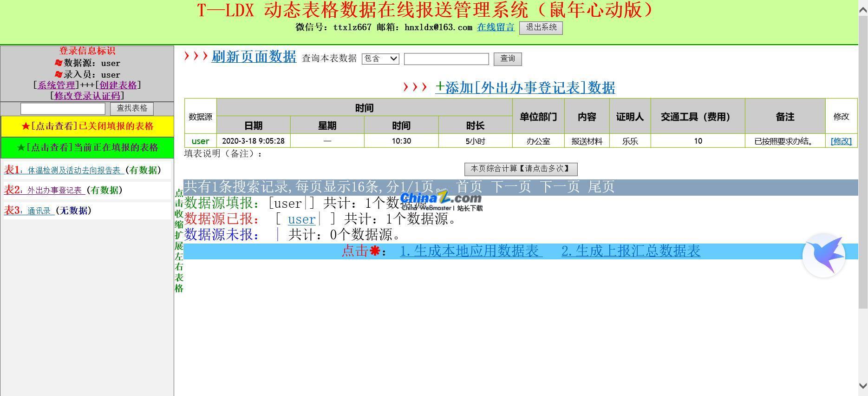Click the 单位部门 column header

(538, 117)
